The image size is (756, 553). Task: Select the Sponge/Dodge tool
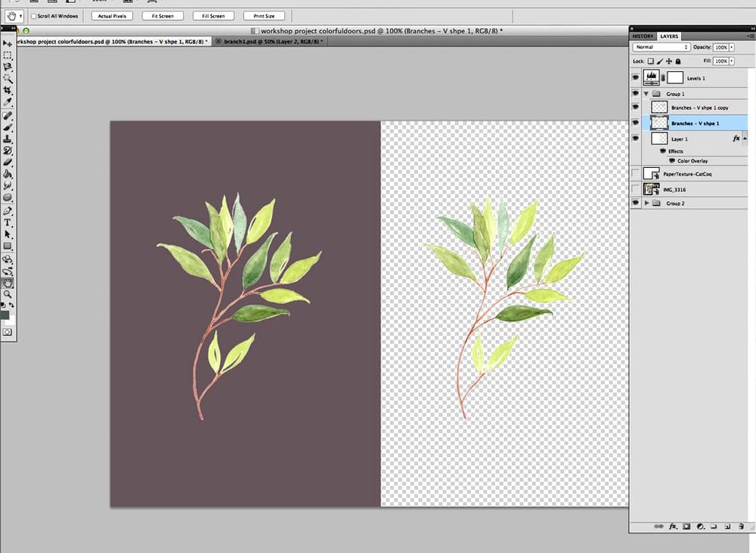(x=8, y=197)
